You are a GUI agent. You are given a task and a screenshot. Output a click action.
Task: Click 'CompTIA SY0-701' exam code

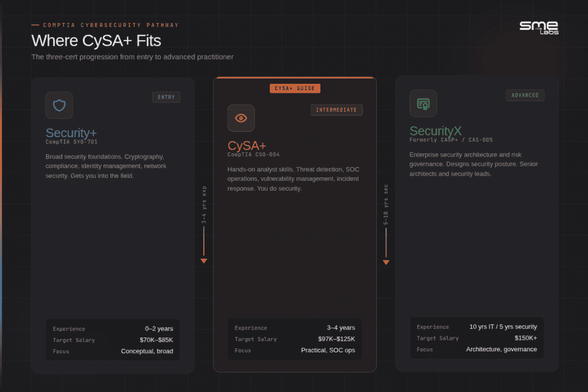(x=71, y=142)
